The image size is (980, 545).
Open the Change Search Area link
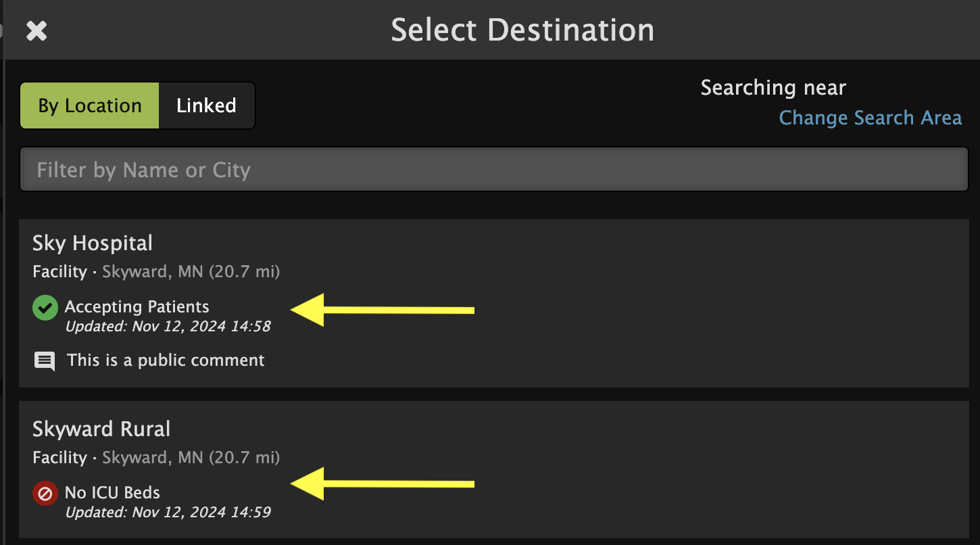click(870, 118)
